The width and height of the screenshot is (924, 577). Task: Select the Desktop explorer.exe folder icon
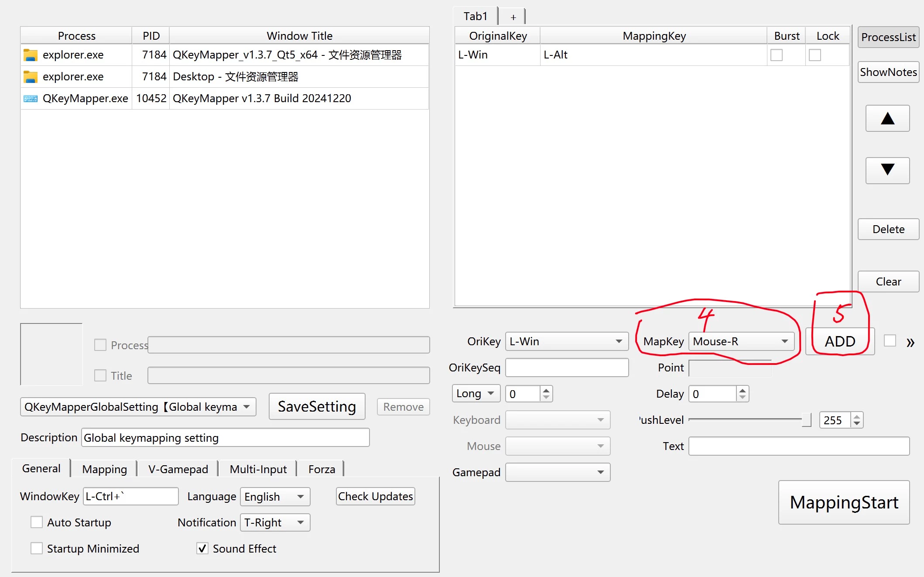coord(30,77)
